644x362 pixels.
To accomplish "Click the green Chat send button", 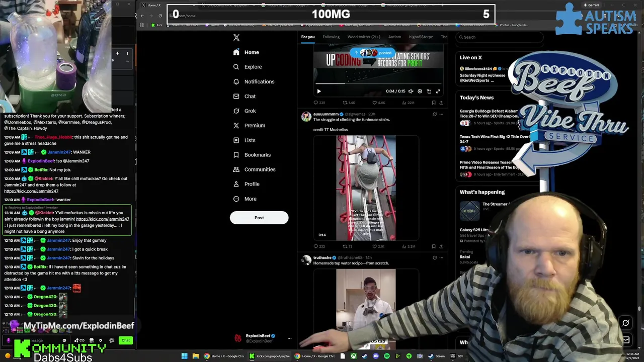I will (126, 340).
